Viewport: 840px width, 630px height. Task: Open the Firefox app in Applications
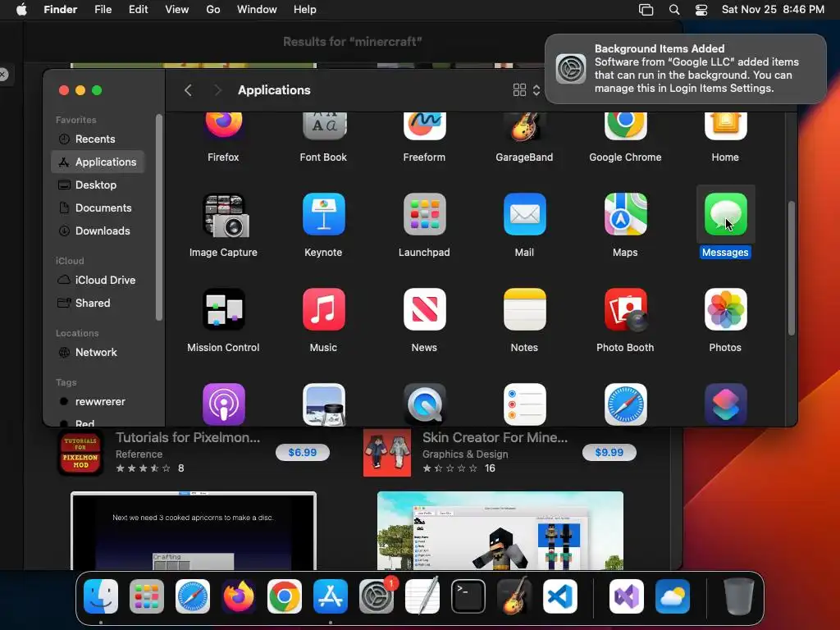point(223,126)
